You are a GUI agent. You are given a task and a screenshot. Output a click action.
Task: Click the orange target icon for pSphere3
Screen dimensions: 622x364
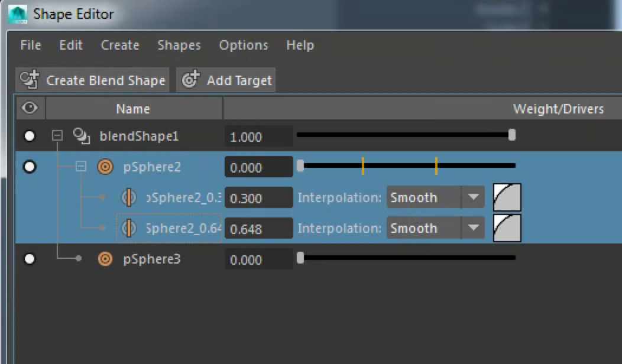(x=105, y=259)
